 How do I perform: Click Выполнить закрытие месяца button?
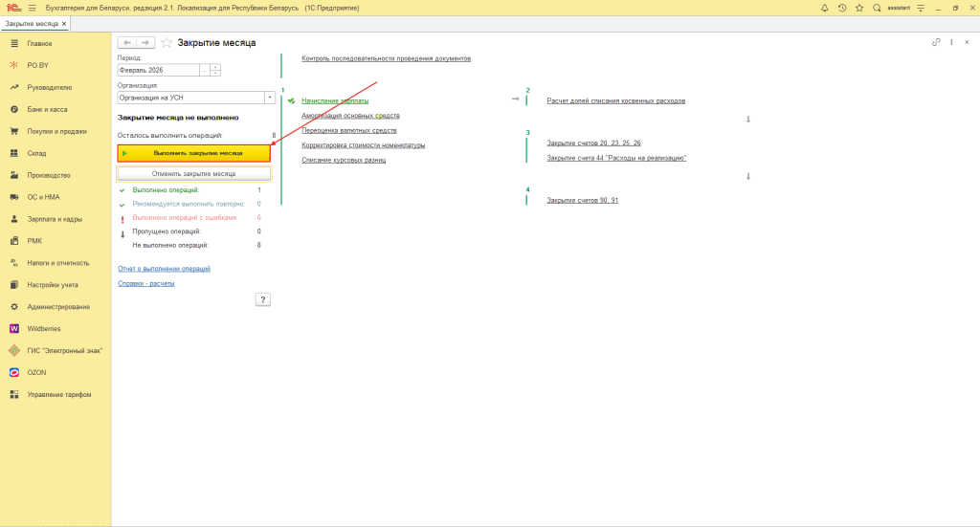point(194,152)
